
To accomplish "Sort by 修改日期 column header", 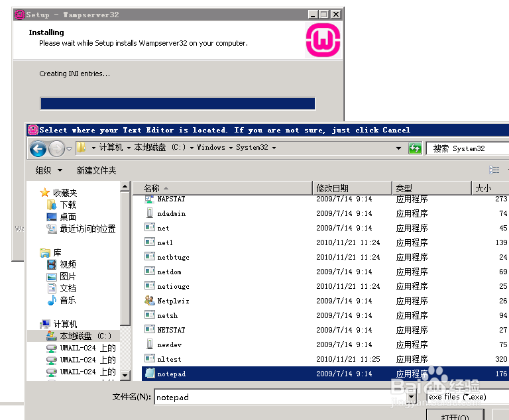I will tap(352, 188).
